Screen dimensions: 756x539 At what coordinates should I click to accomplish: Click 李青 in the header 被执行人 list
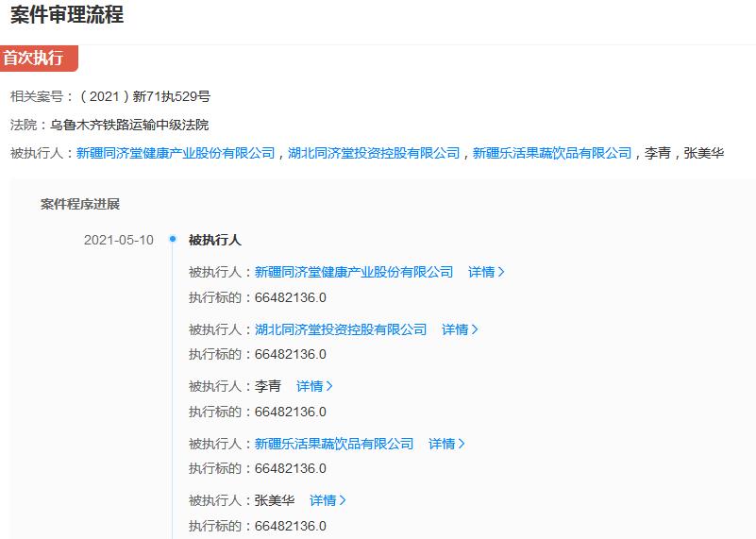pos(658,153)
